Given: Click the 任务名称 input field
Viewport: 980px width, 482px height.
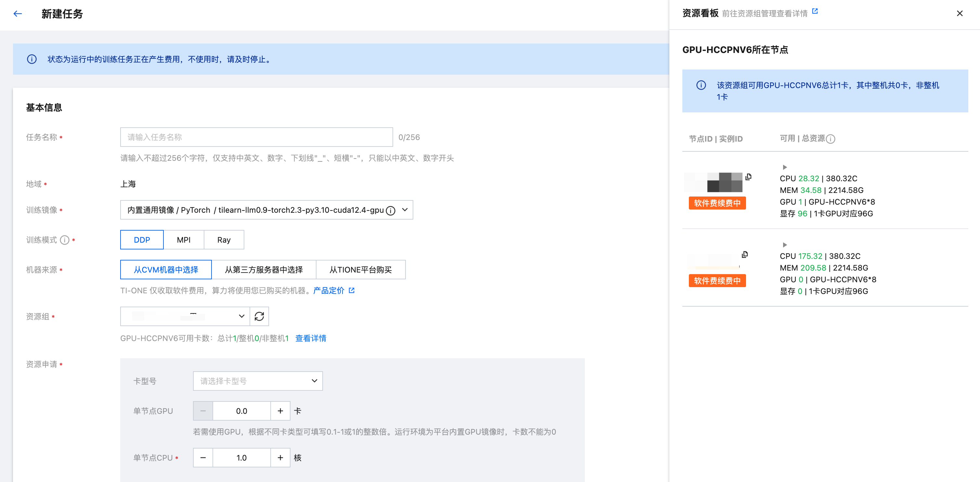Looking at the screenshot, I should [256, 137].
